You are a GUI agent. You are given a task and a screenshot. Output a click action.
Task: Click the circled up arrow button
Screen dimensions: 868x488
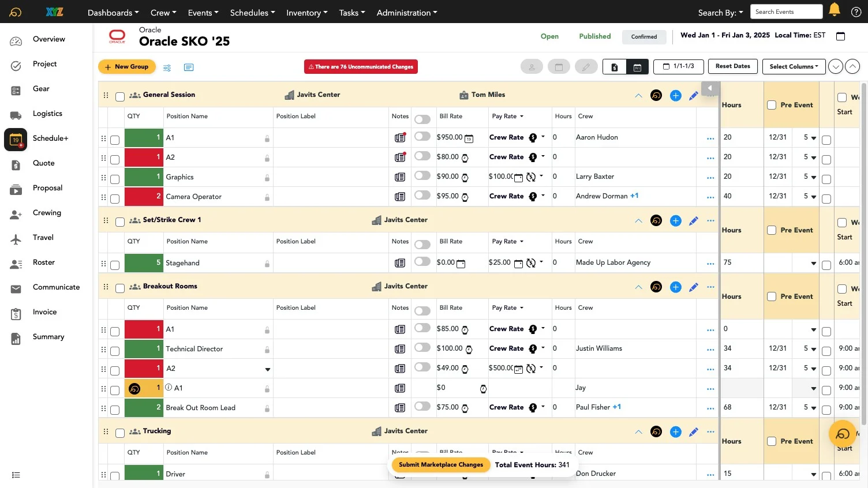pos(852,67)
